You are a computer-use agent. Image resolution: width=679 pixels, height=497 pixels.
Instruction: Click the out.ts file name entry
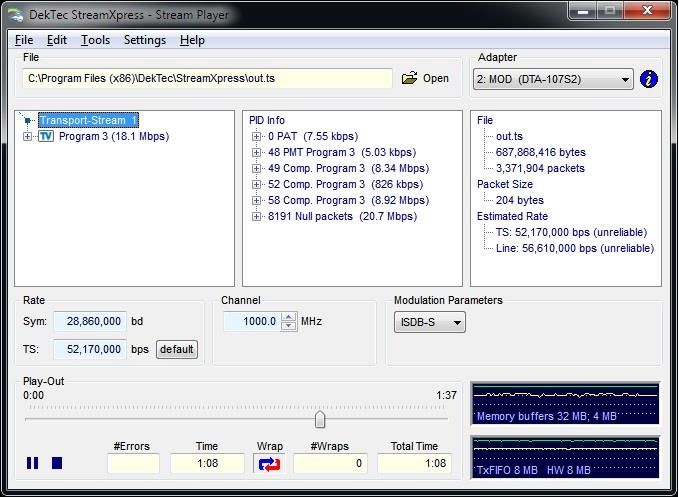[x=509, y=136]
